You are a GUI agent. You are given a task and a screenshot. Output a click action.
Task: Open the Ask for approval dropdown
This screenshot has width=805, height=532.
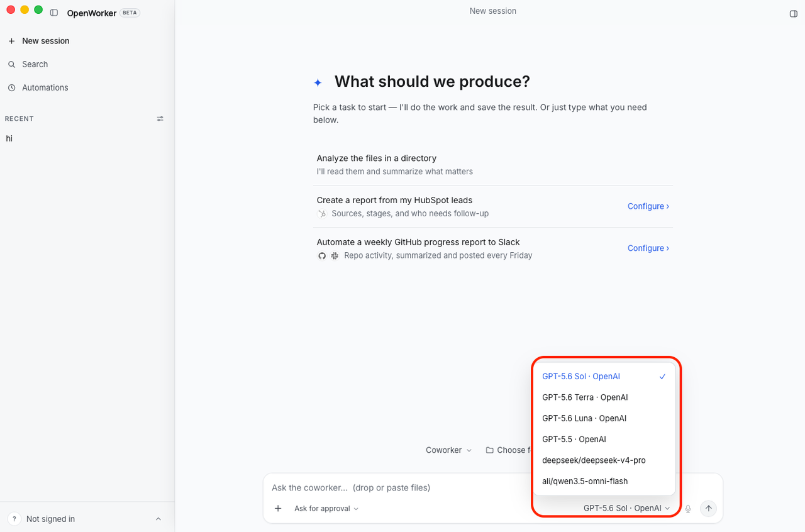326,509
